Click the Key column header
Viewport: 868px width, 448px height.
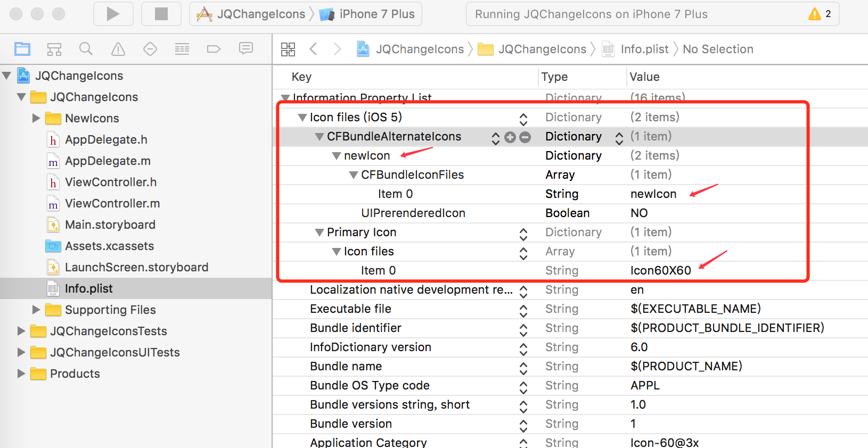tap(301, 77)
